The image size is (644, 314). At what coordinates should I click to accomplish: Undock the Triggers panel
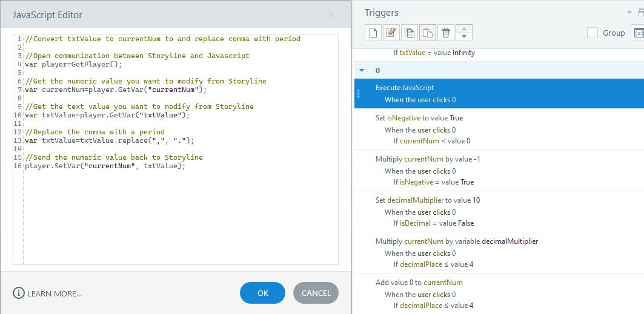click(641, 13)
